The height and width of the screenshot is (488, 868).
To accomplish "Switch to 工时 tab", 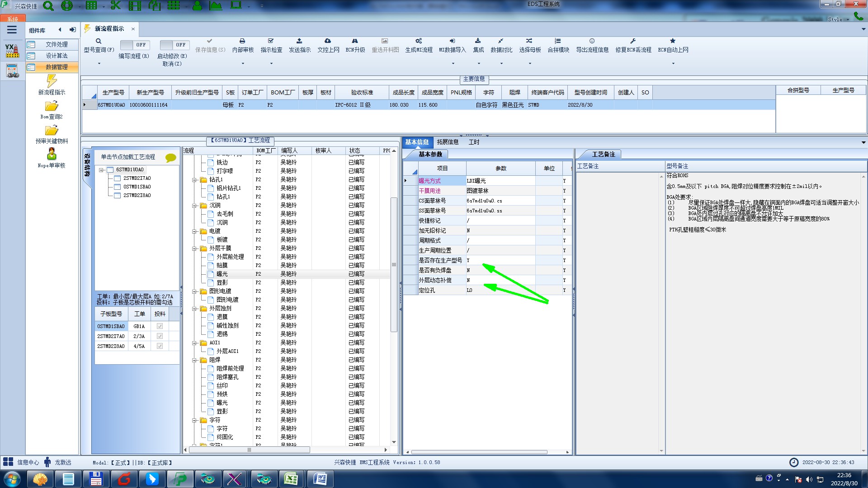I will pos(474,142).
